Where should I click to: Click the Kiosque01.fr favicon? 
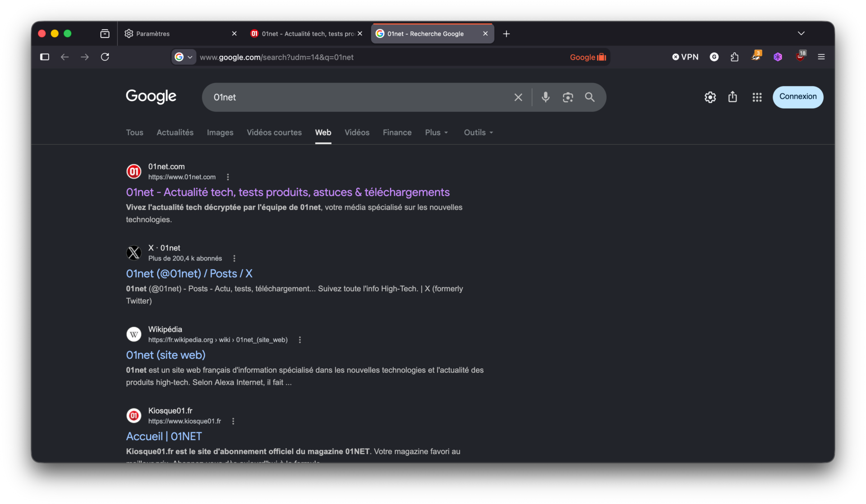(x=134, y=416)
